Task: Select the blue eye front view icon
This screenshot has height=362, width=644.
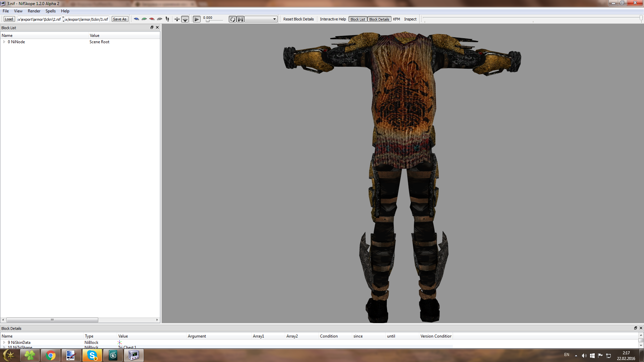Action: (x=137, y=19)
